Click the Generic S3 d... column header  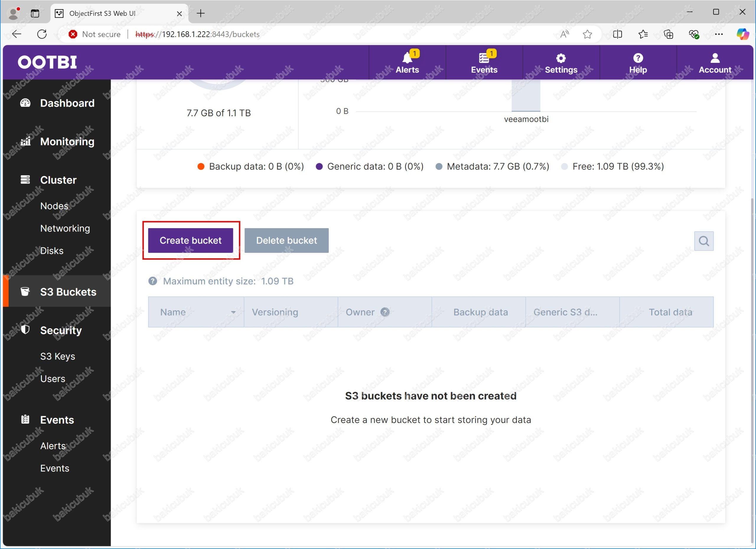tap(573, 312)
